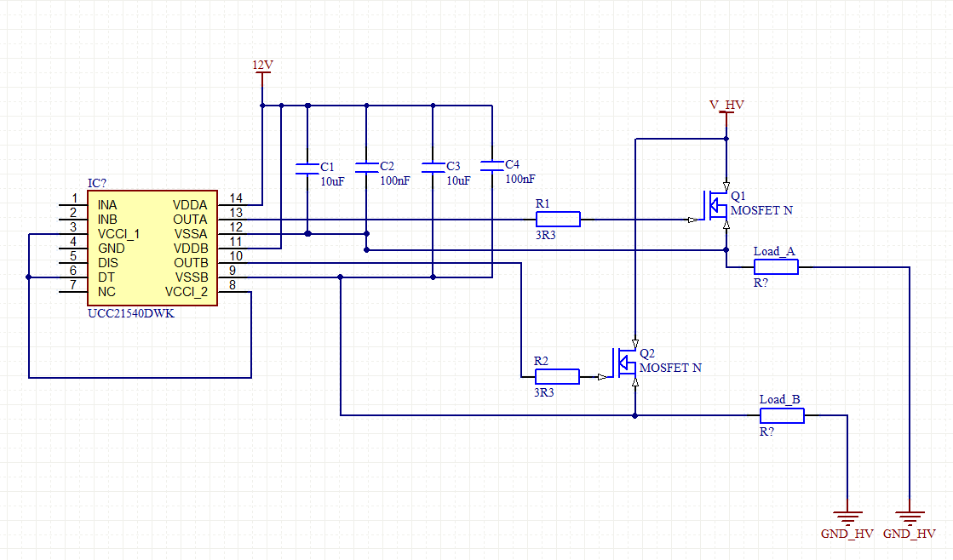Image resolution: width=953 pixels, height=560 pixels.
Task: Click the R? designator under Load_A
Action: tap(761, 283)
